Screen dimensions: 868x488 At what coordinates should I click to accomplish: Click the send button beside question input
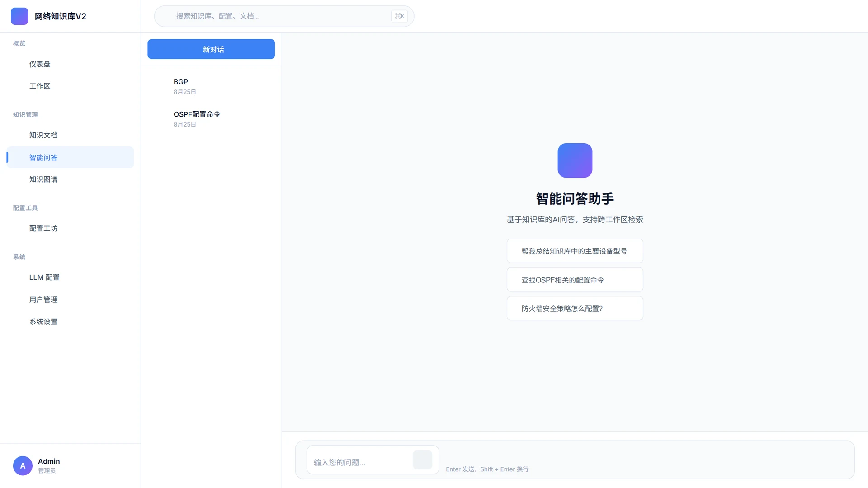(x=422, y=460)
